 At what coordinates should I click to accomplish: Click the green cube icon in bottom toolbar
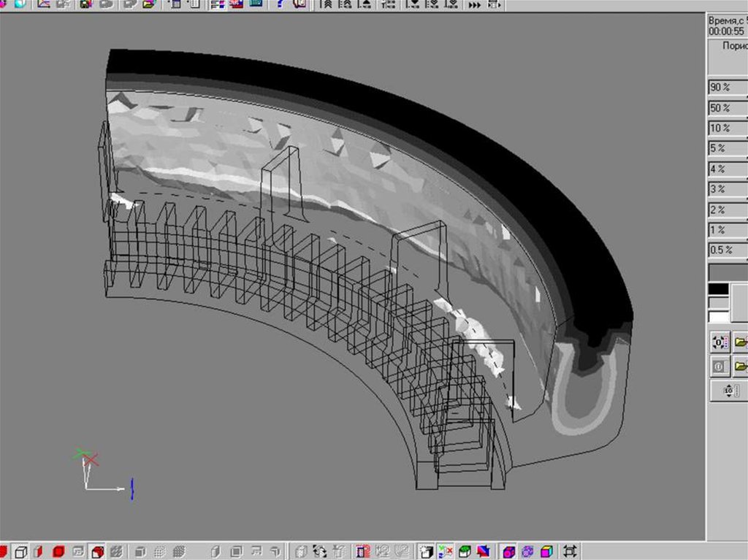pos(464,551)
